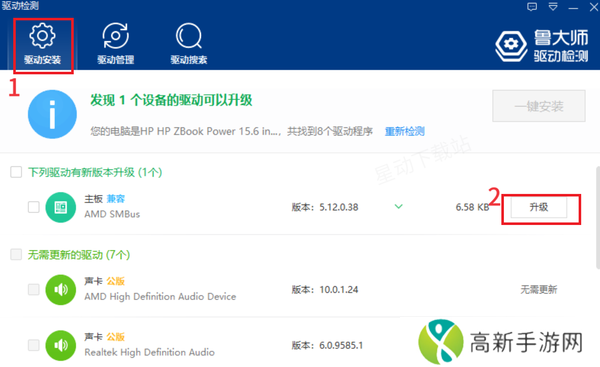Screen dimensions: 600x367
Task: Click the 公版 tag on AMD audio row
Action: click(116, 281)
